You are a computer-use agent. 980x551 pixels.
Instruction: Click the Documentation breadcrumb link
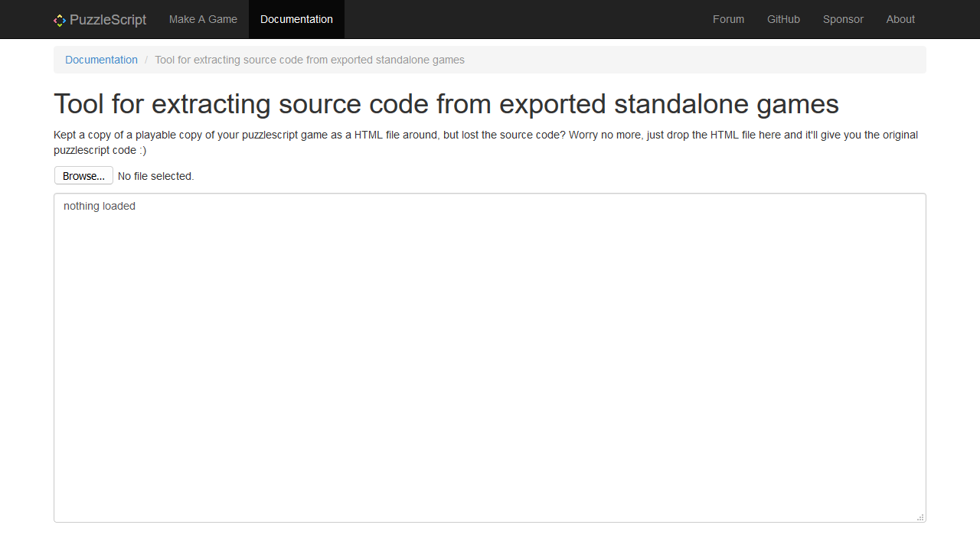tap(101, 60)
